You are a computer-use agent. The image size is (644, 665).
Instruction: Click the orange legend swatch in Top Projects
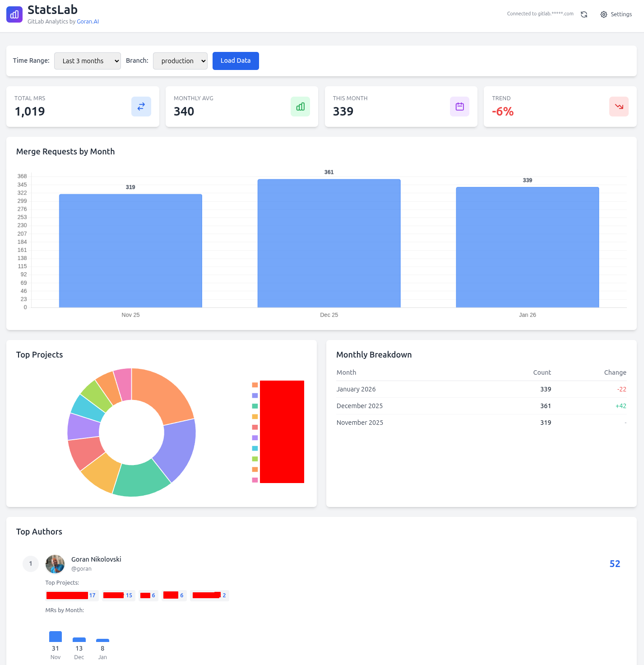pyautogui.click(x=255, y=385)
